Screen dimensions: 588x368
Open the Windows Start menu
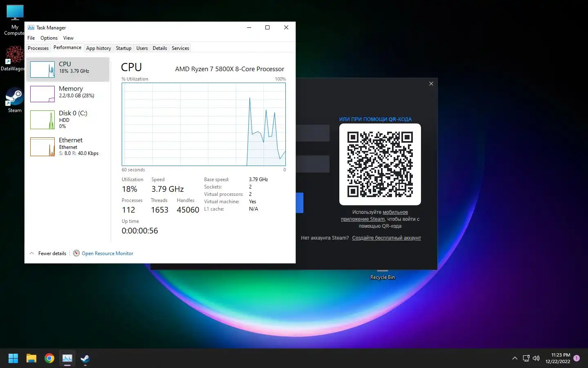[13, 359]
